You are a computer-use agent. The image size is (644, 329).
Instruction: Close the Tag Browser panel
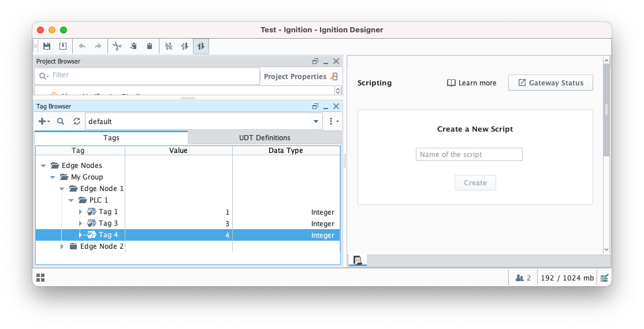[336, 106]
